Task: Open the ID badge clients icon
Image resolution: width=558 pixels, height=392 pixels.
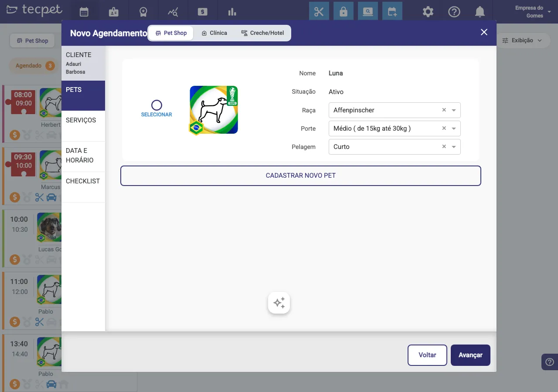Action: 114,12
